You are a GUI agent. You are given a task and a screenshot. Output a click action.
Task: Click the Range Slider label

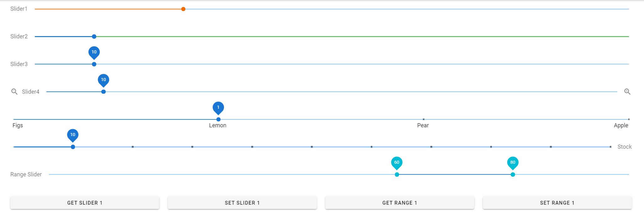(26, 174)
